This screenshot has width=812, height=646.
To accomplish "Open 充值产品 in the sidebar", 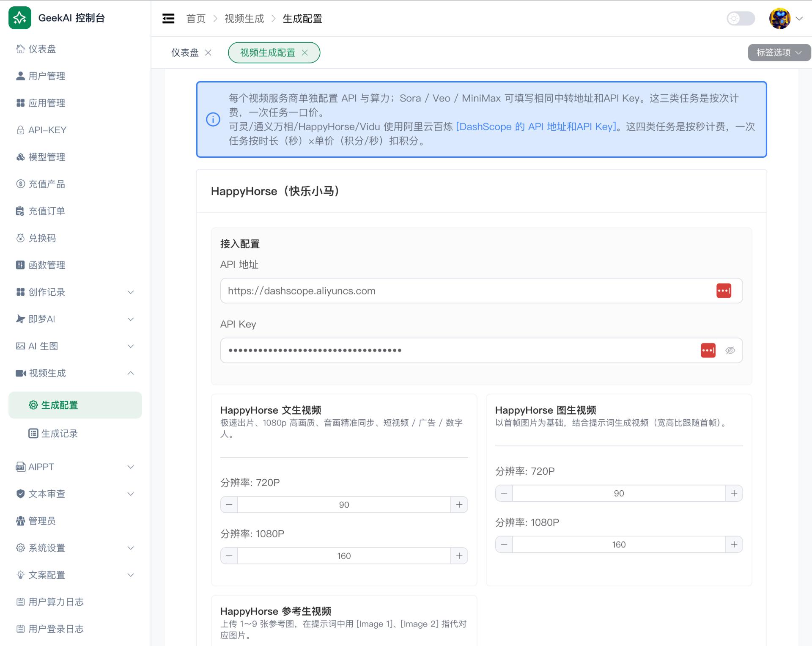I will pyautogui.click(x=75, y=184).
